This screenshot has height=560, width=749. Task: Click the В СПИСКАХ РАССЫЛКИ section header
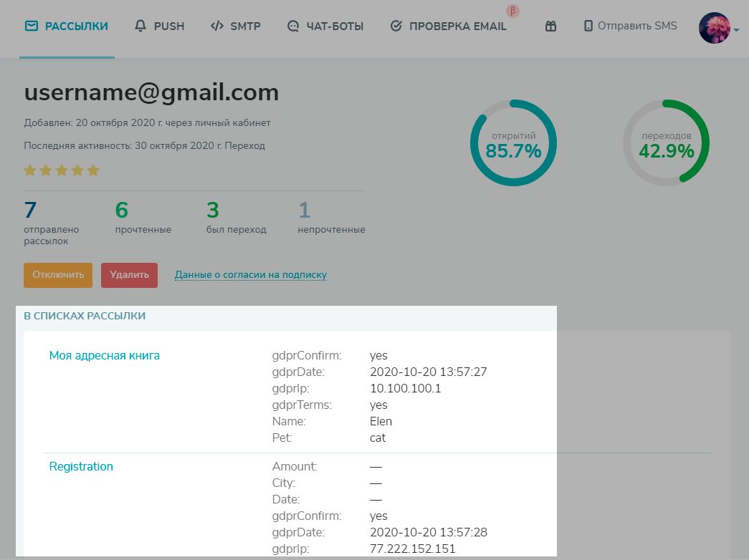(85, 316)
